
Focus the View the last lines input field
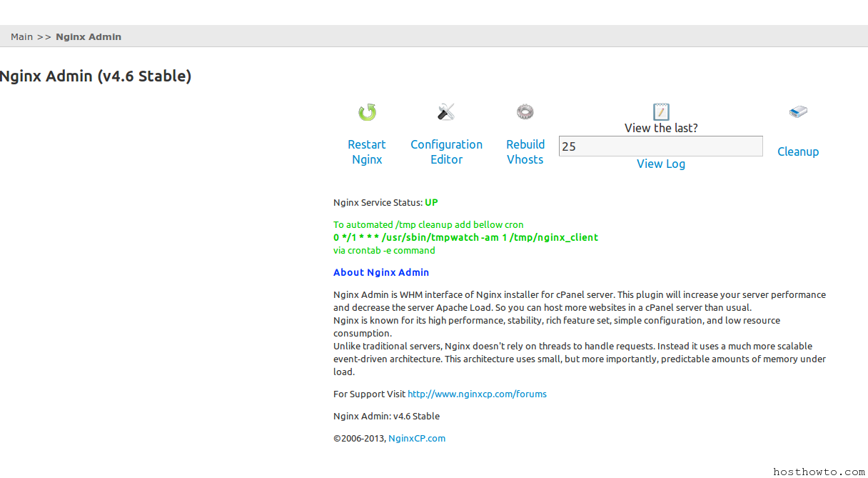pos(661,146)
